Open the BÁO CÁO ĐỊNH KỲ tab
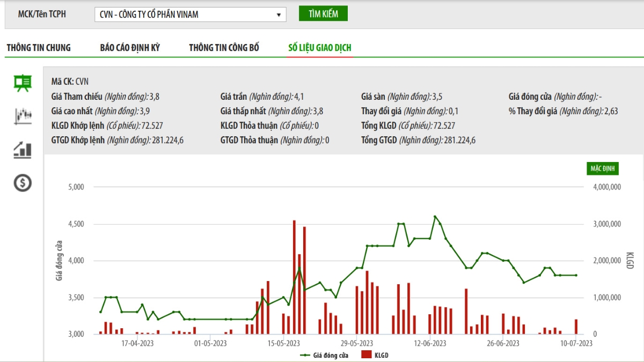644x362 pixels. pyautogui.click(x=130, y=48)
